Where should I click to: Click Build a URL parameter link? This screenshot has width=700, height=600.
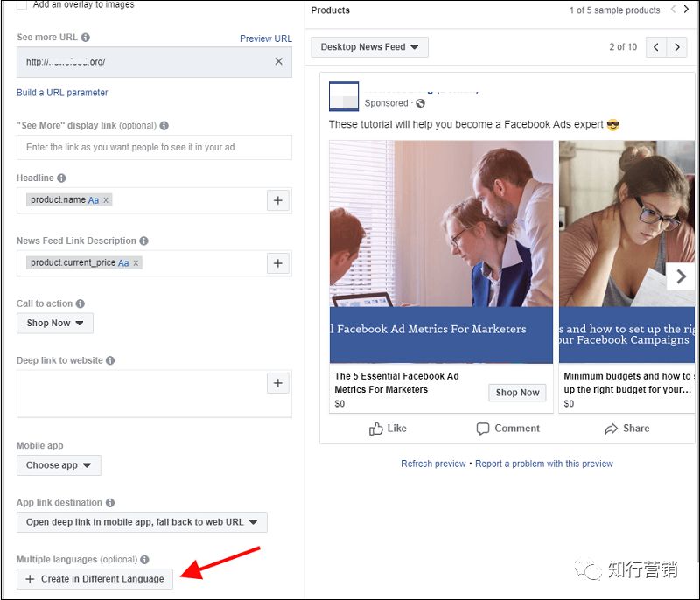tap(62, 93)
